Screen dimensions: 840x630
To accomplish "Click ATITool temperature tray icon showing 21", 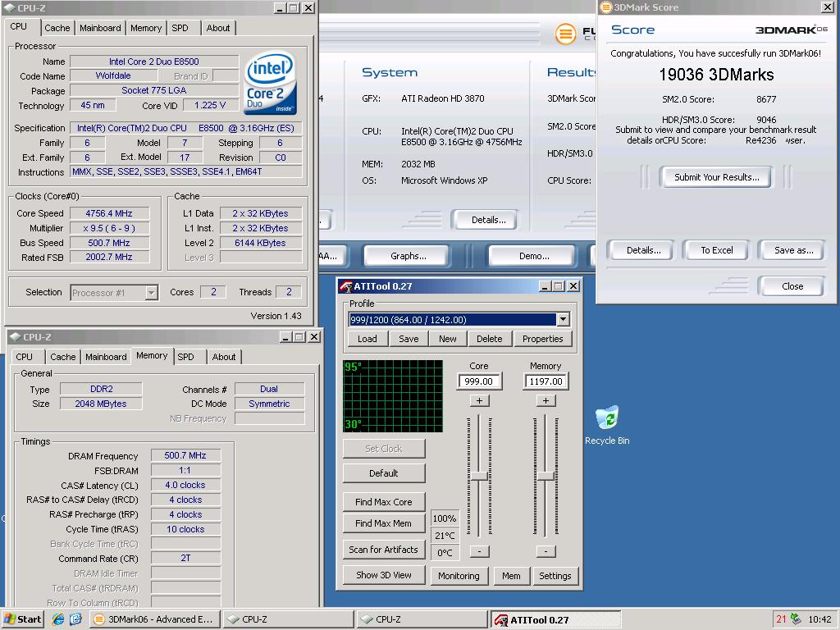I will 781,619.
